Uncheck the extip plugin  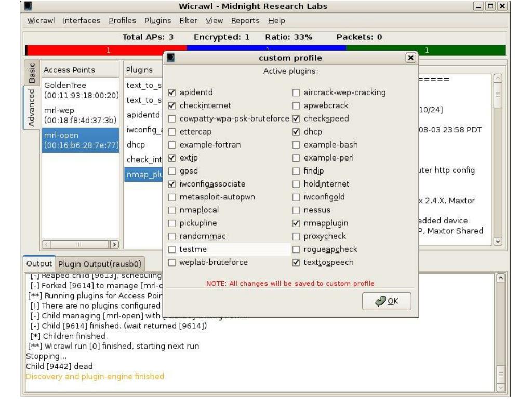tap(172, 158)
